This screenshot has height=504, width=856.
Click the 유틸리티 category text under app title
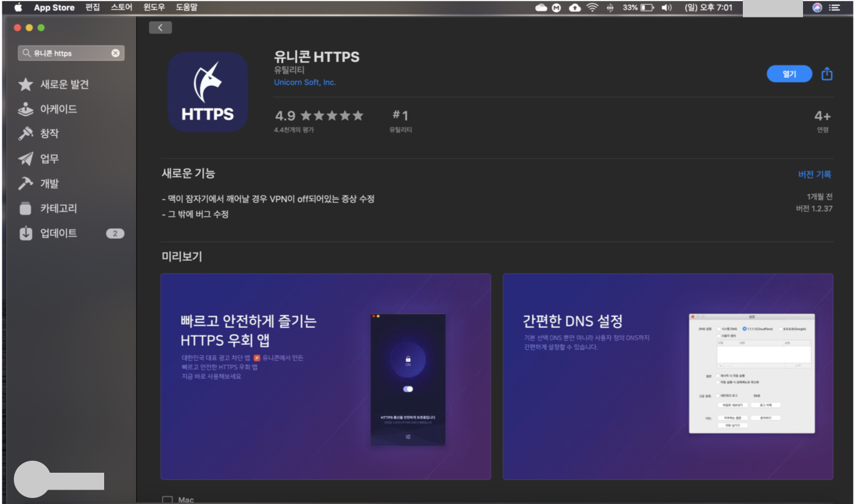290,71
